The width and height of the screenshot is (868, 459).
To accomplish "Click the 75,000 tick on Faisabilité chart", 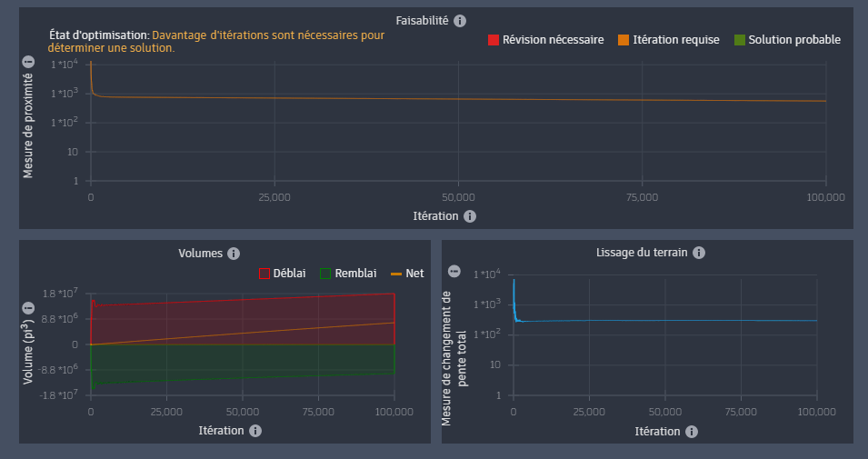I will (x=643, y=197).
